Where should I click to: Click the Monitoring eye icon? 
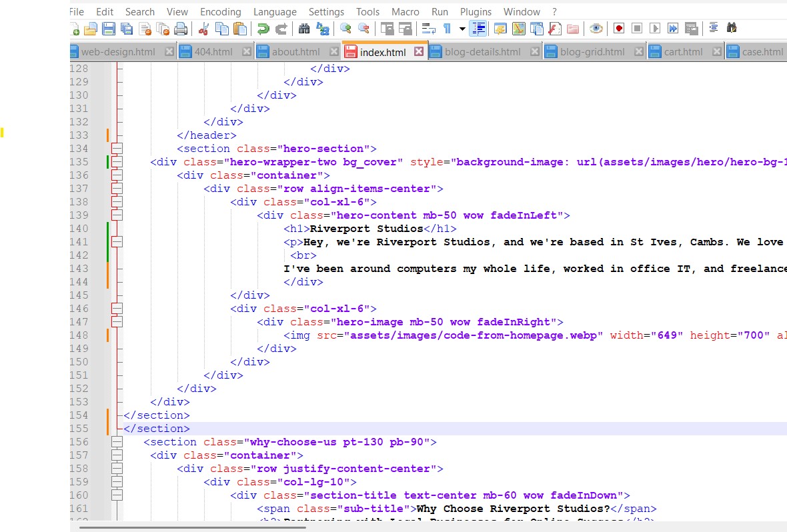click(596, 29)
